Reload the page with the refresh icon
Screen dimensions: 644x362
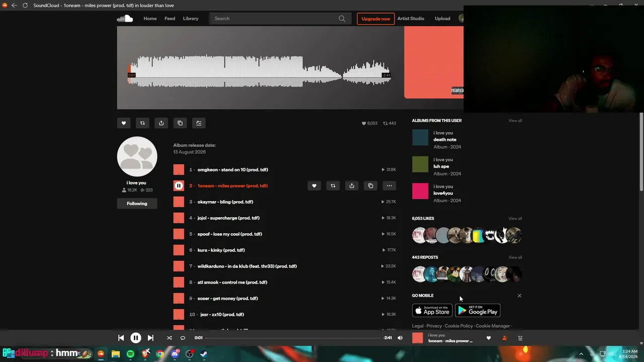point(25,6)
